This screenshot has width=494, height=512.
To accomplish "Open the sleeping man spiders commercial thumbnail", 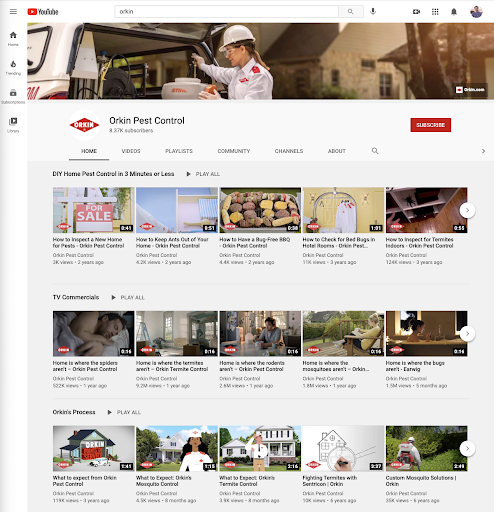I will tap(94, 334).
